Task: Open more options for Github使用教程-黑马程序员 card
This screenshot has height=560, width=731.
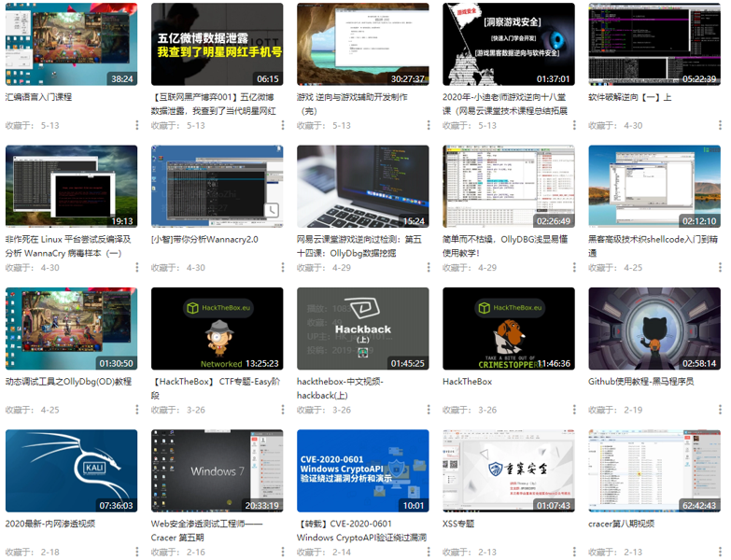Action: coord(720,410)
